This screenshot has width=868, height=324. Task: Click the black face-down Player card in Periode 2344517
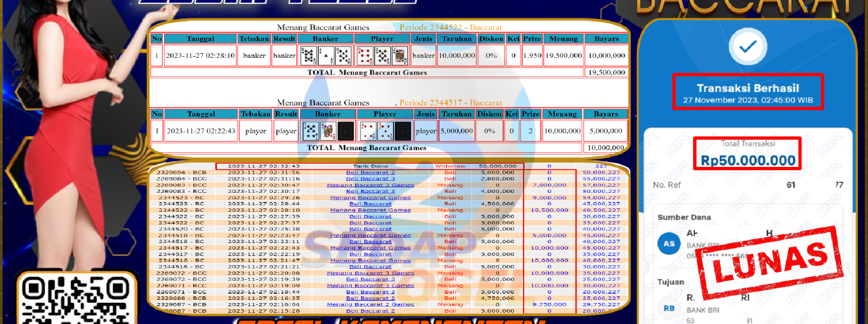click(403, 131)
